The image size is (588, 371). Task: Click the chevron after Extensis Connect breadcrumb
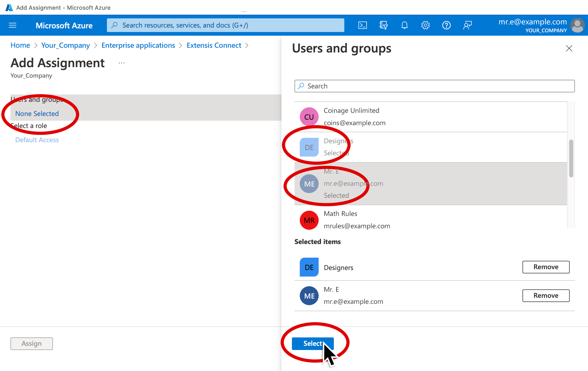click(247, 45)
